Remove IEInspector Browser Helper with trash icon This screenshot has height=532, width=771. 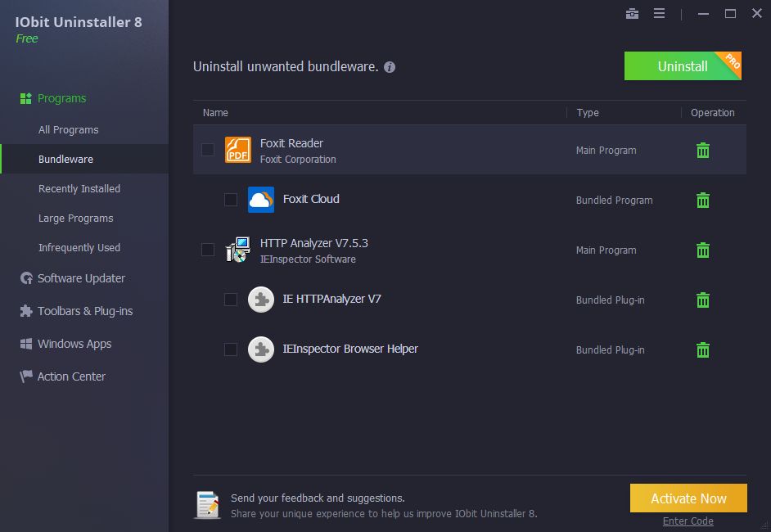point(702,350)
